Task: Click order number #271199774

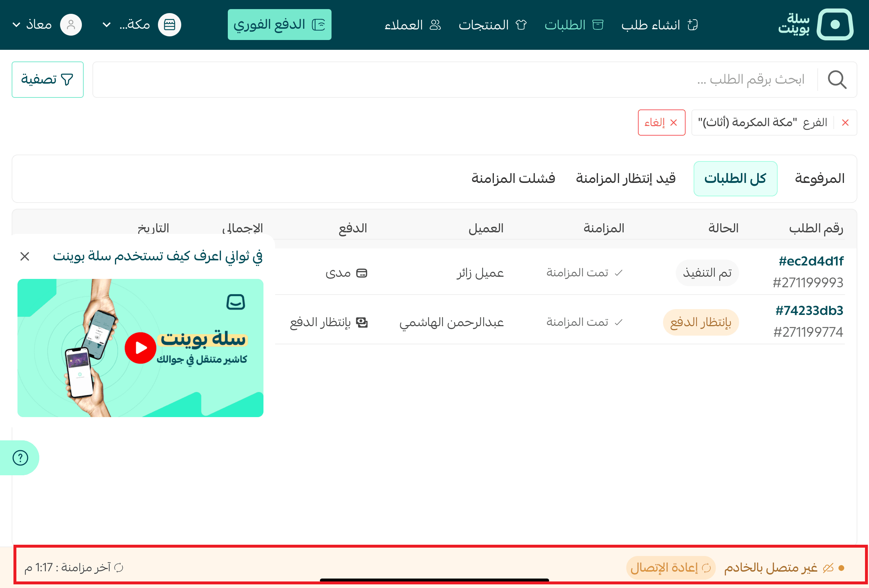Action: pos(809,332)
